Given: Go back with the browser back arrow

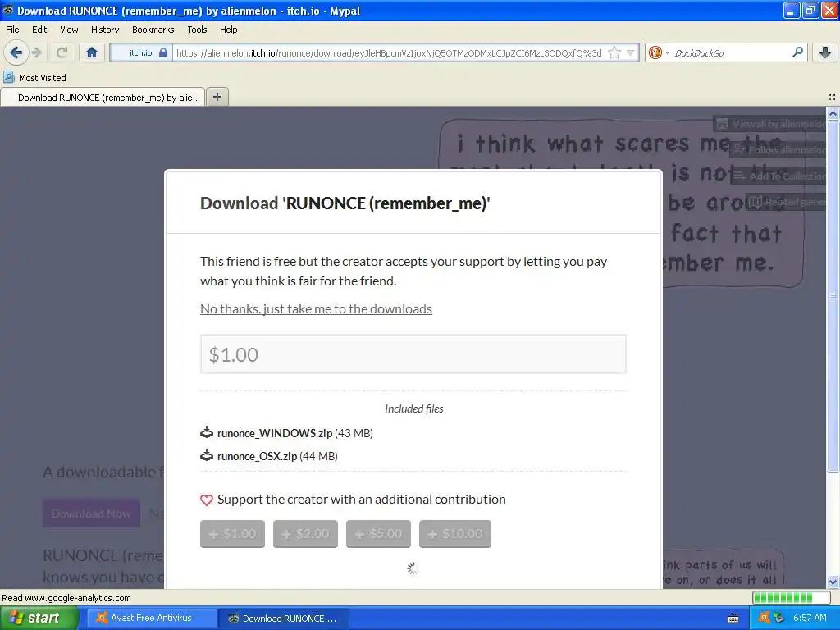Looking at the screenshot, I should point(16,52).
